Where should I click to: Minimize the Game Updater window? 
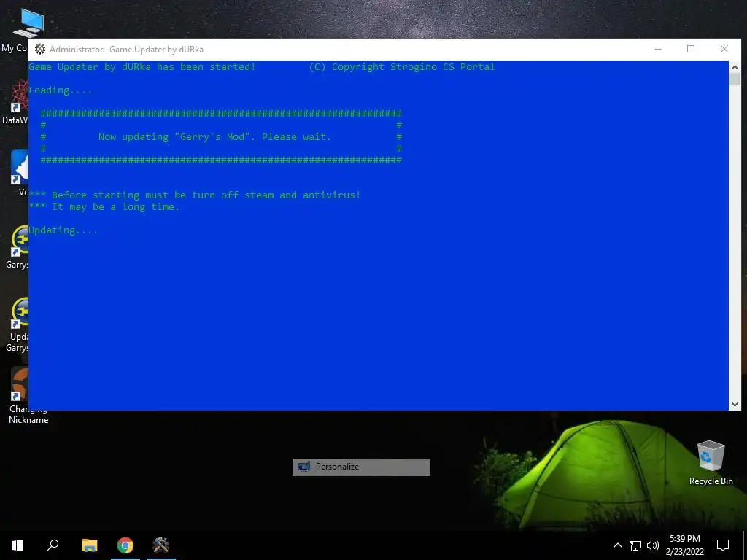658,49
